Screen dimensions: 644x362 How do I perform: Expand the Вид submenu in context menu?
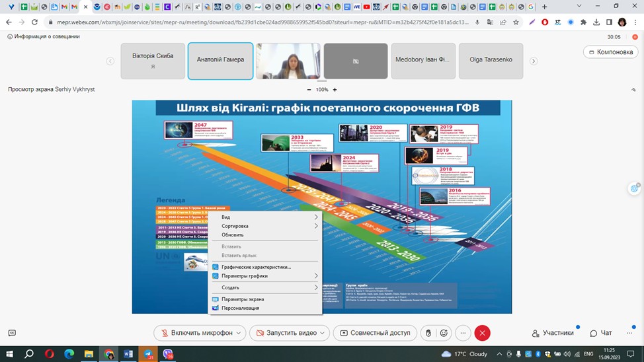click(265, 217)
